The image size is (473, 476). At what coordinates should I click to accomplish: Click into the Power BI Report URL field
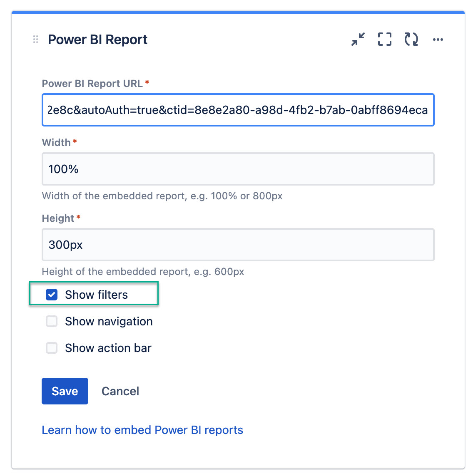point(238,110)
